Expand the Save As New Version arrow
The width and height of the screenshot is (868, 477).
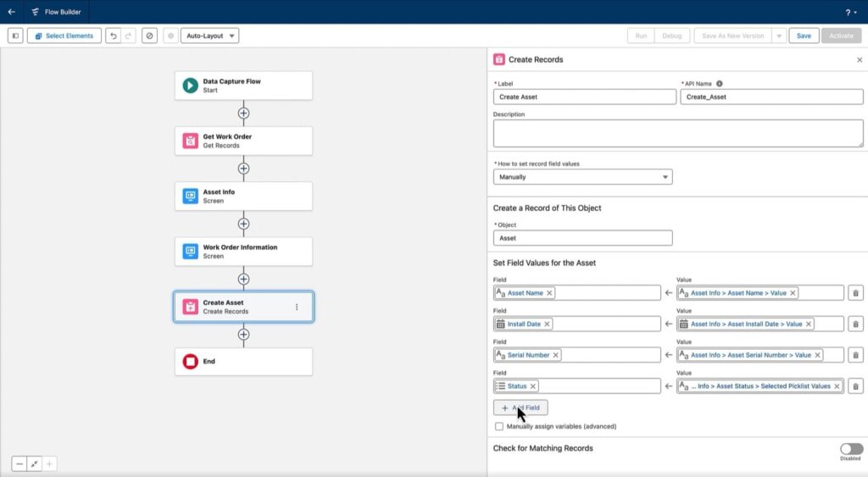779,36
